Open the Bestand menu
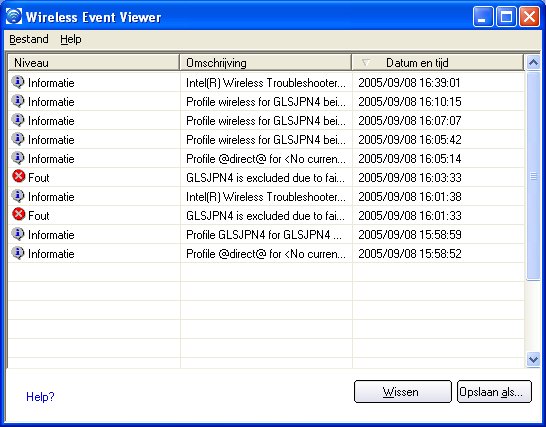The image size is (546, 427). pos(29,39)
